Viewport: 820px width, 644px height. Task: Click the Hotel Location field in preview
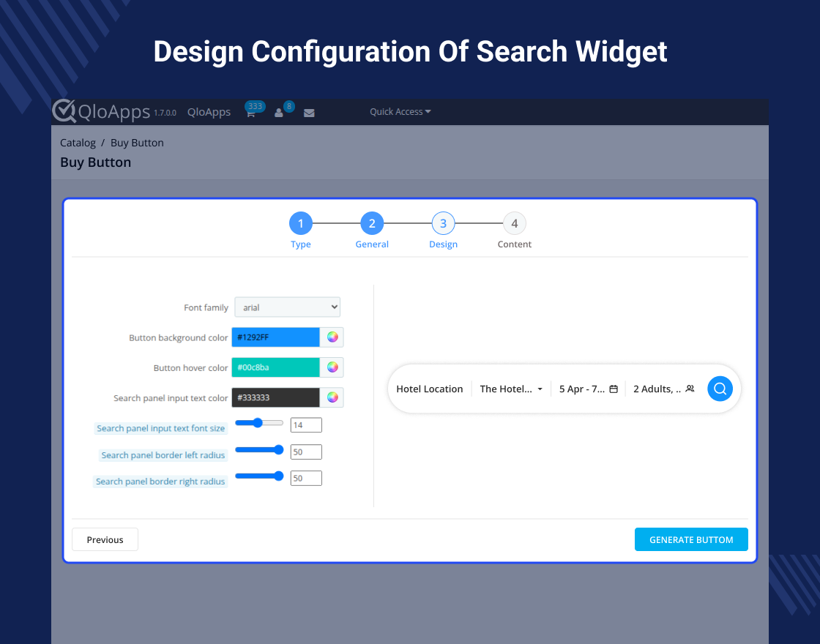[x=429, y=389]
